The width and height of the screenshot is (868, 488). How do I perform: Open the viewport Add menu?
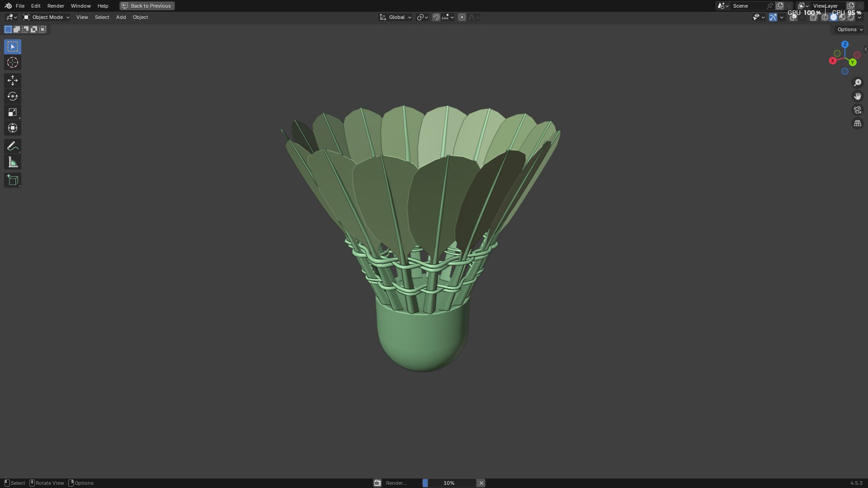[x=121, y=17]
